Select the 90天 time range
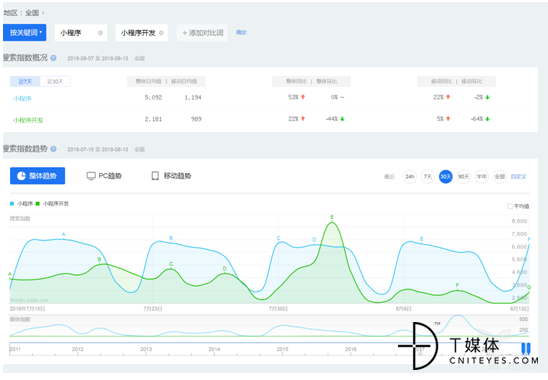548x380 pixels. pyautogui.click(x=464, y=177)
